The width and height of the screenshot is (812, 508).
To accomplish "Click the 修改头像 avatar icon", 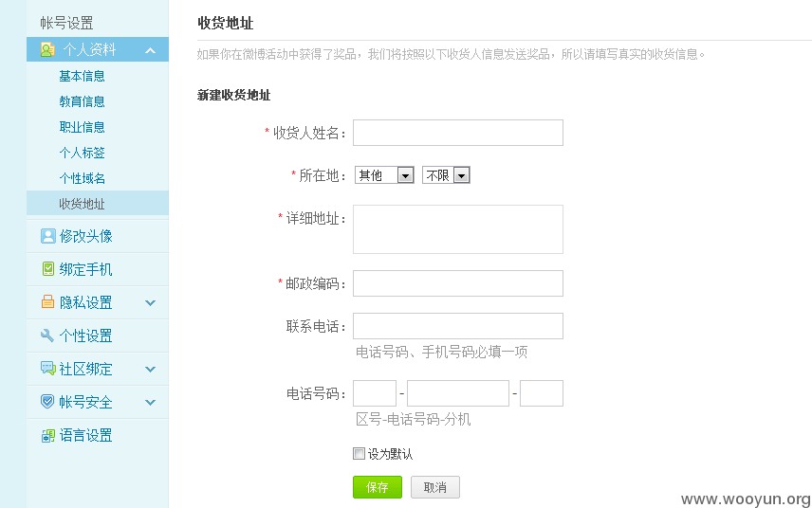I will pyautogui.click(x=47, y=236).
